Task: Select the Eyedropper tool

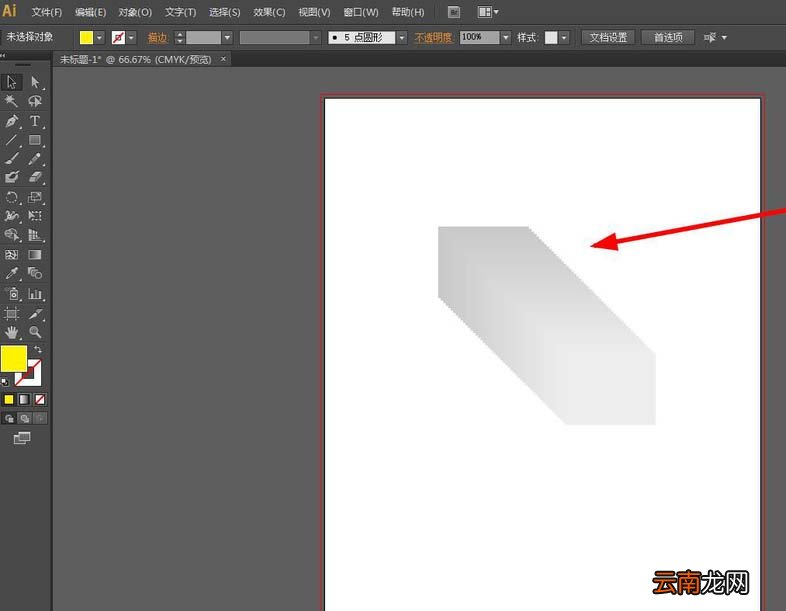Action: tap(12, 273)
